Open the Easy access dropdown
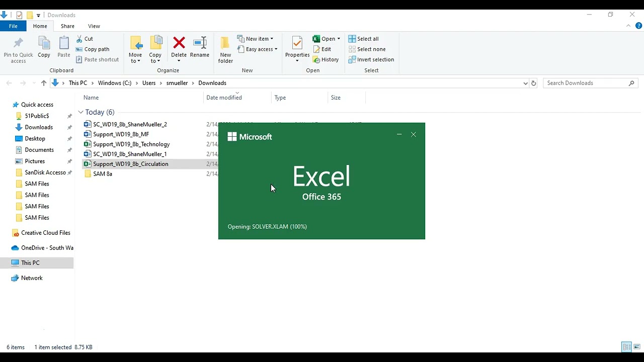 (257, 49)
